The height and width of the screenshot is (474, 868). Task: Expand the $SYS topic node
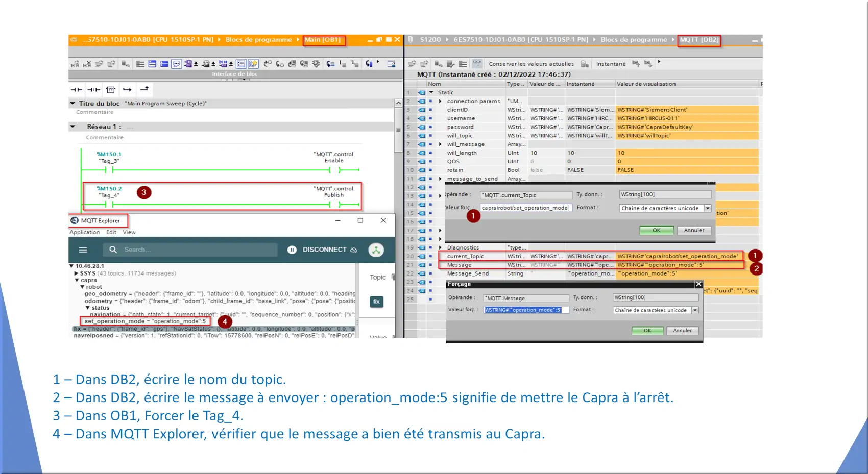(x=77, y=273)
